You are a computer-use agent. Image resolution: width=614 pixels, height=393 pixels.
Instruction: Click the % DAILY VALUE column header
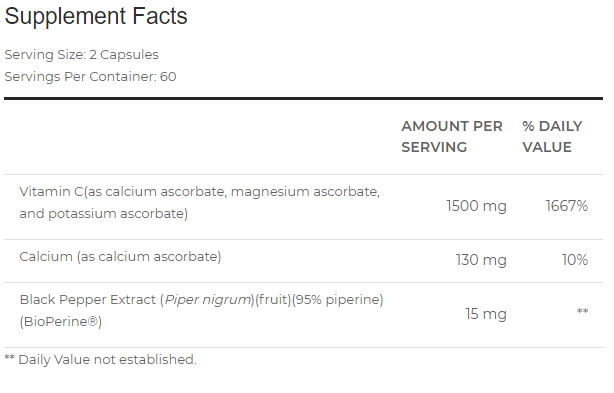[x=552, y=137]
